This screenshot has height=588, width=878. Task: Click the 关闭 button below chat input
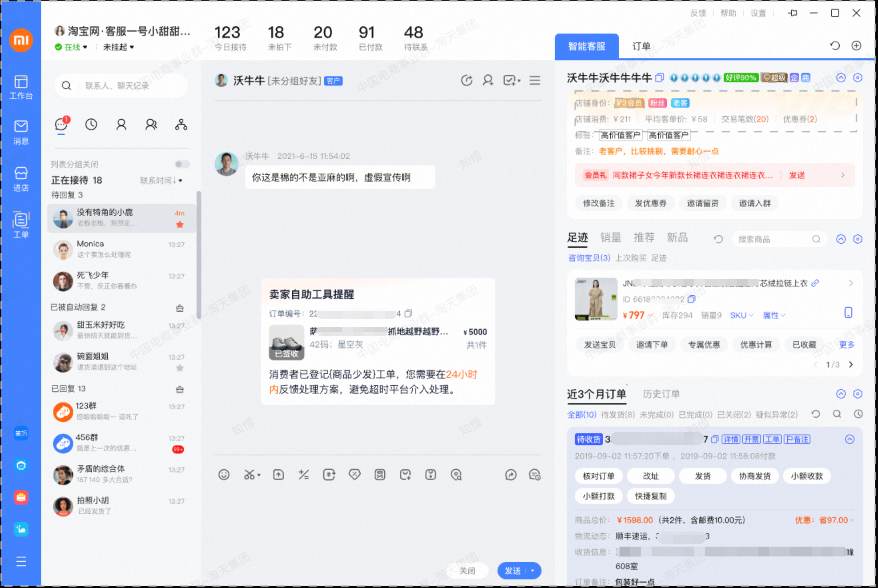(467, 571)
